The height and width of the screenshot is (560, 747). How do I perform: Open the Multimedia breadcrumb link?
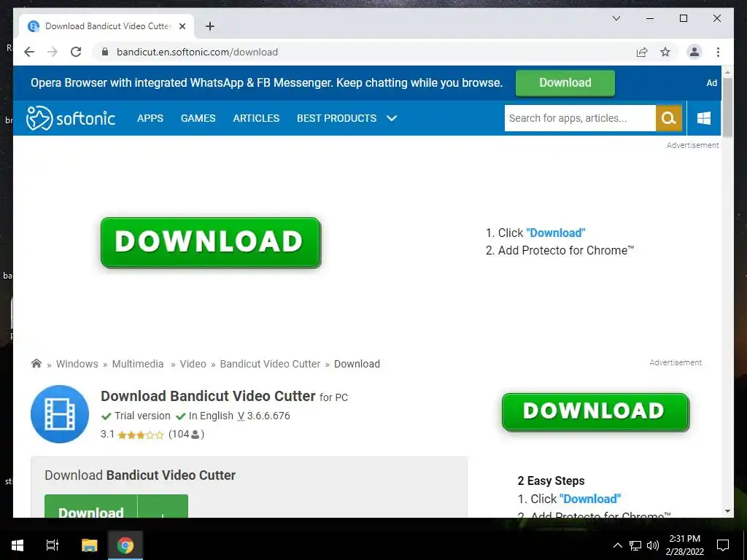[138, 364]
